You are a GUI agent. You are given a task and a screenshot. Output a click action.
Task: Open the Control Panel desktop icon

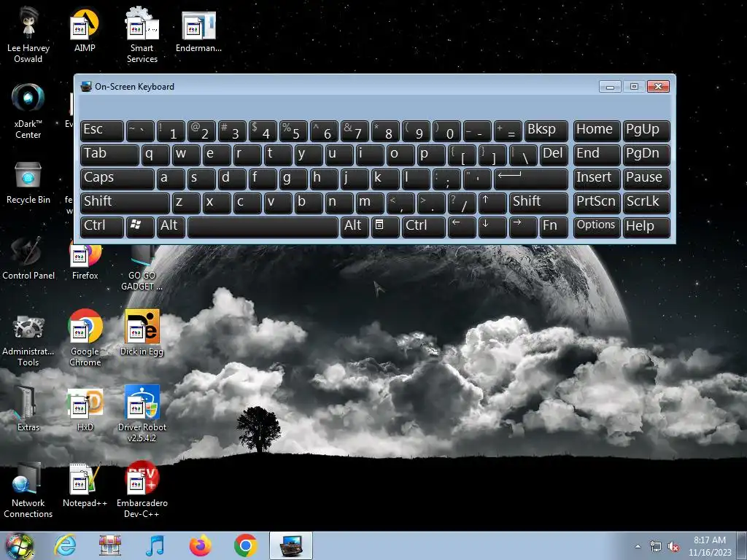(x=28, y=258)
